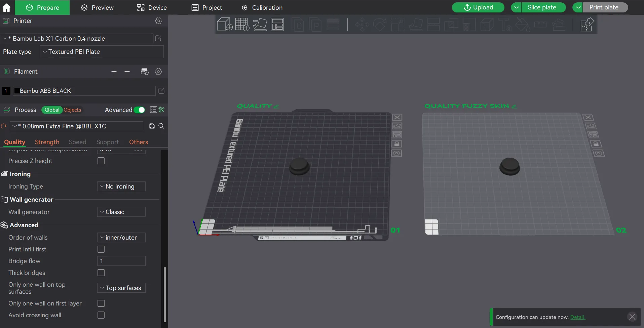Open the Others settings tab
Screen dimensions: 644x328
pyautogui.click(x=139, y=142)
